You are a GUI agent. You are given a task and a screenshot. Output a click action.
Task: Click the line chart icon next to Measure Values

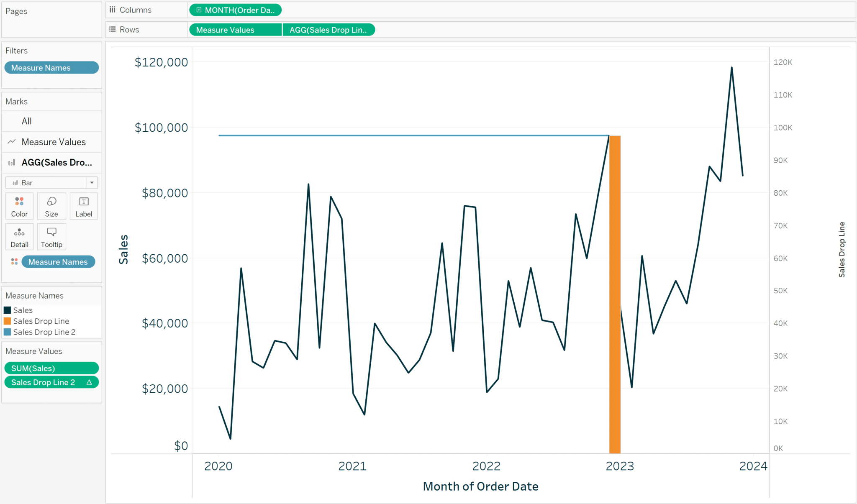point(11,142)
